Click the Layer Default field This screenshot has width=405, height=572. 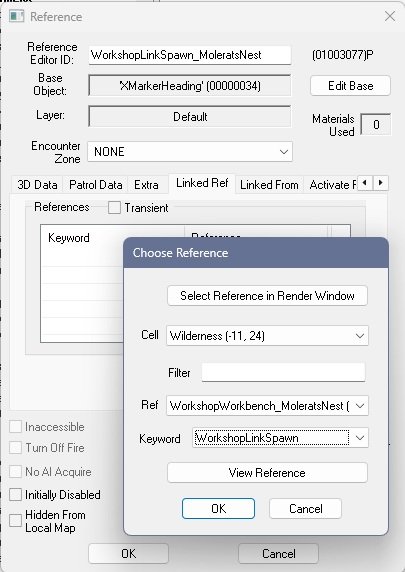(190, 117)
